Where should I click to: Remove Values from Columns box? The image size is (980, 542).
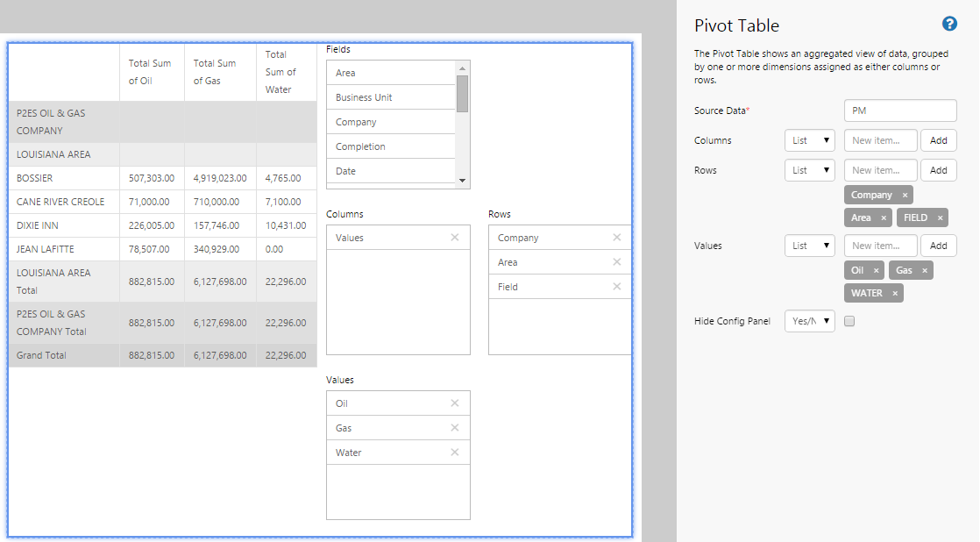[454, 238]
